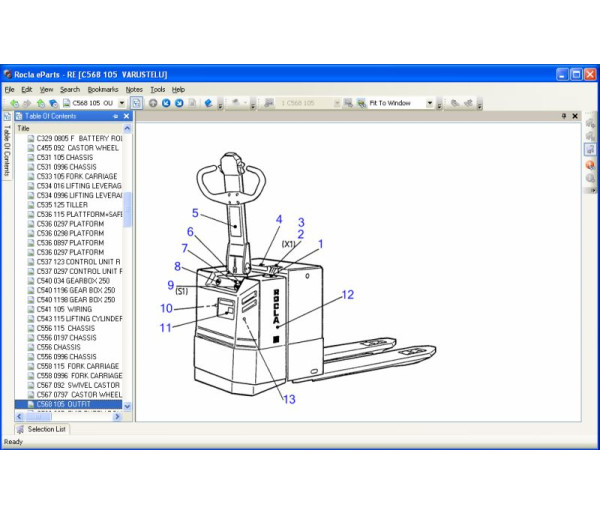The width and height of the screenshot is (600, 515).
Task: Open the Fit To Window zoom dropdown
Action: pos(431,103)
